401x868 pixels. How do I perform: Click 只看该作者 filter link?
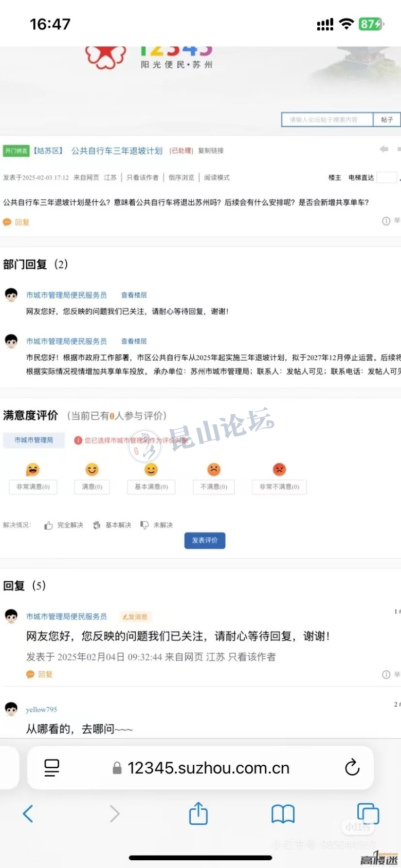[142, 177]
